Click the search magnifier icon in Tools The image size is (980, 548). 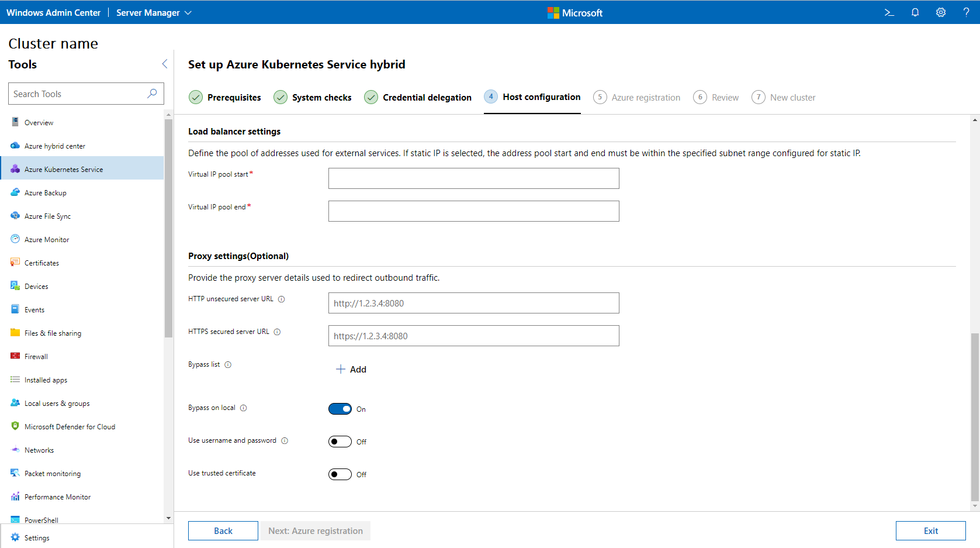152,94
